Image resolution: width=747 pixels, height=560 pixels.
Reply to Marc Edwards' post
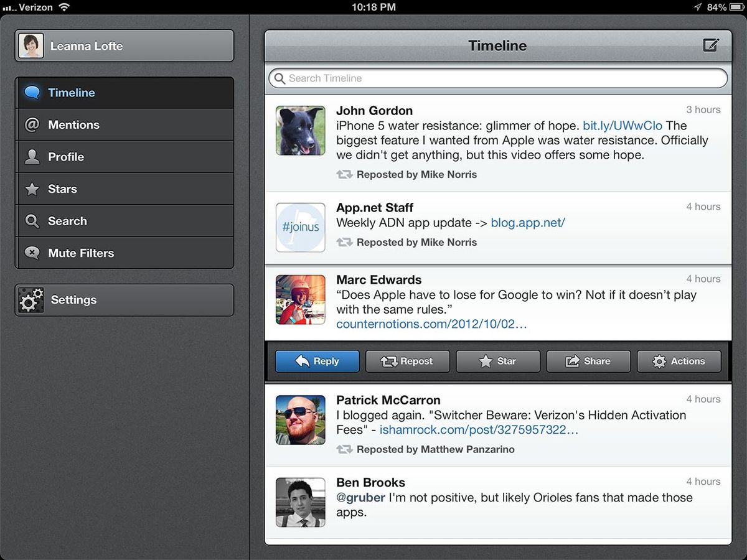point(317,362)
